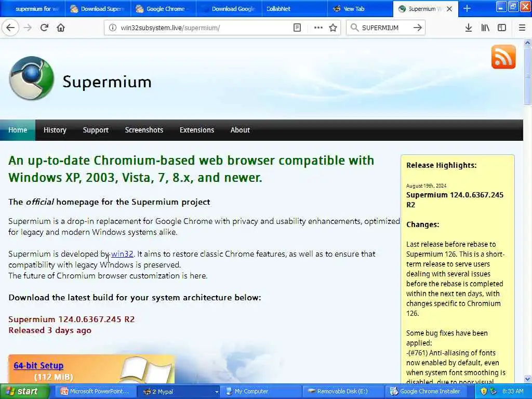Switch to the 'supermium for w' tab
532x399 pixels.
[x=33, y=9]
